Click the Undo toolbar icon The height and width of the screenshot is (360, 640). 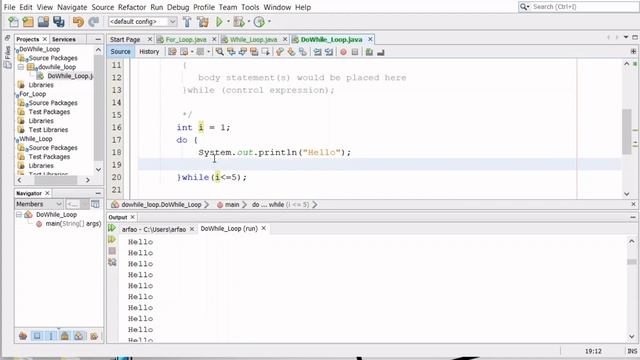pos(78,22)
